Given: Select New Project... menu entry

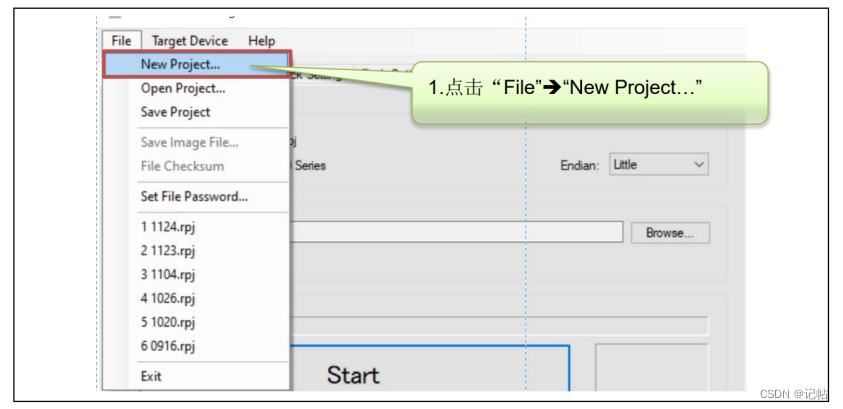Looking at the screenshot, I should coord(181,64).
